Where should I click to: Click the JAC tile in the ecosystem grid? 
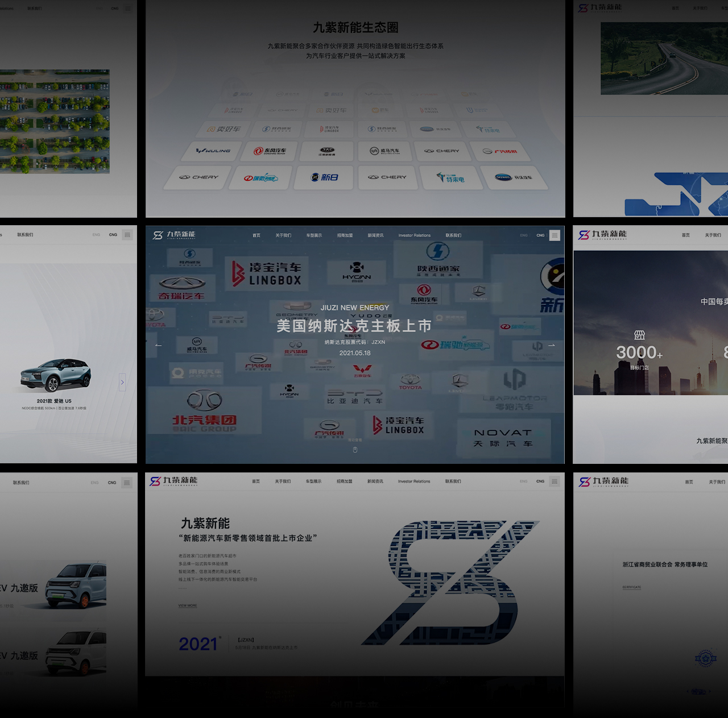click(x=327, y=151)
